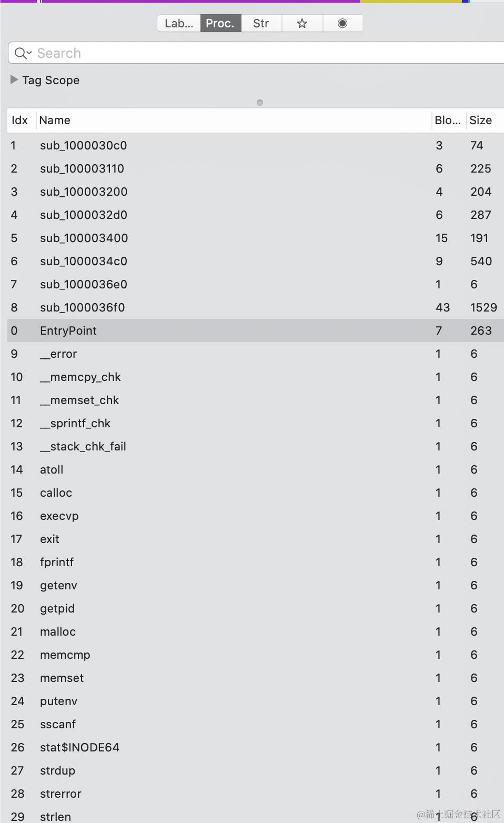The width and height of the screenshot is (504, 823).
Task: Open the Labels tab
Action: pos(179,23)
